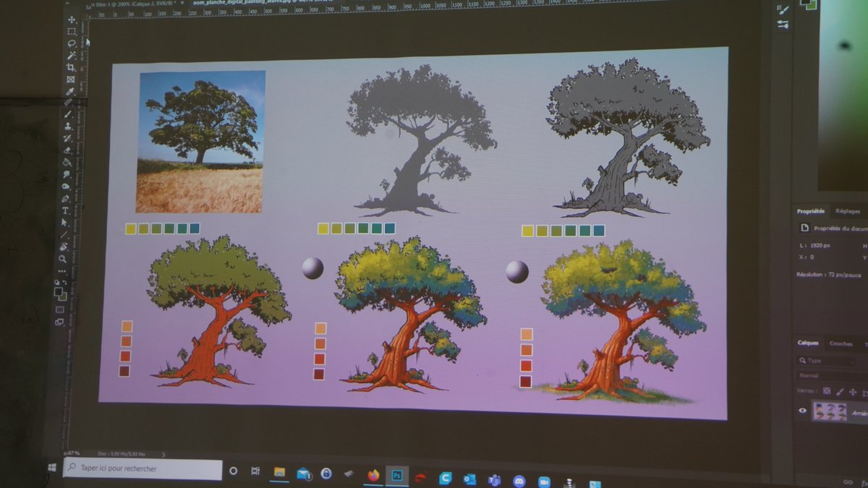Viewport: 868px width, 488px height.
Task: Toggle lock position in Calques panel
Action: click(x=852, y=392)
